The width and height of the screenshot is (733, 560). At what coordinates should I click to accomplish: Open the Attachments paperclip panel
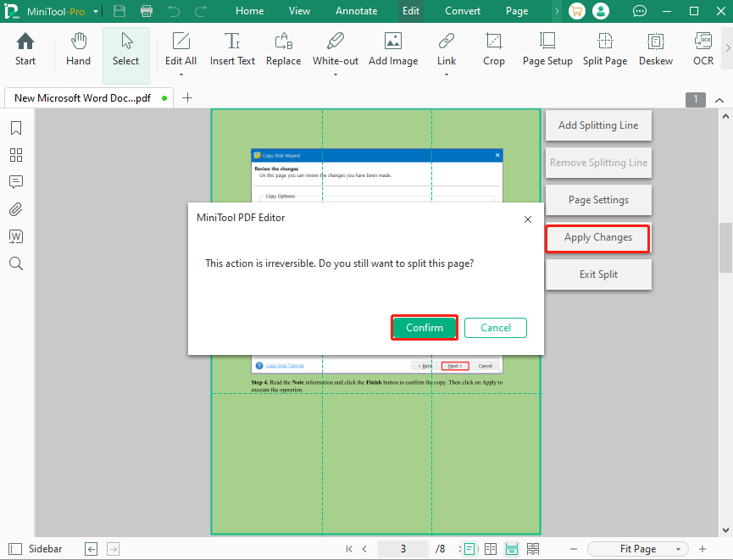[16, 209]
